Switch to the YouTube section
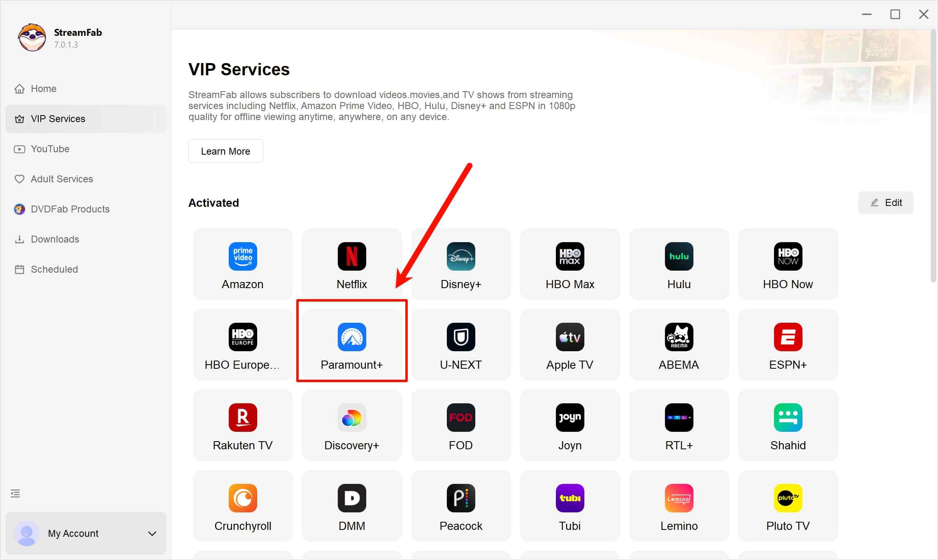 tap(50, 149)
